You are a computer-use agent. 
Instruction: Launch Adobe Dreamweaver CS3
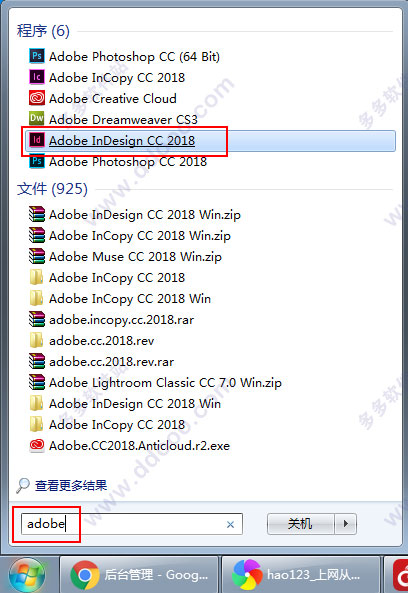tap(113, 120)
